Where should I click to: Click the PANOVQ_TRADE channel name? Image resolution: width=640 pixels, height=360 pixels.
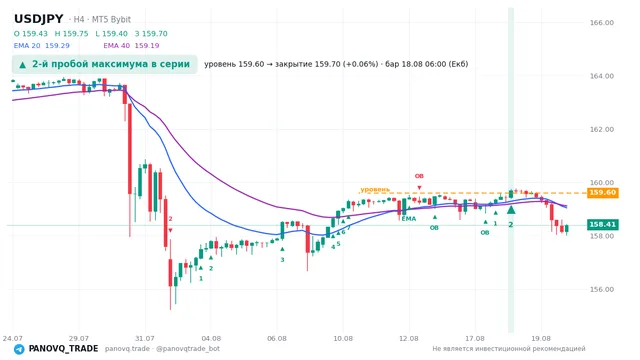63,349
